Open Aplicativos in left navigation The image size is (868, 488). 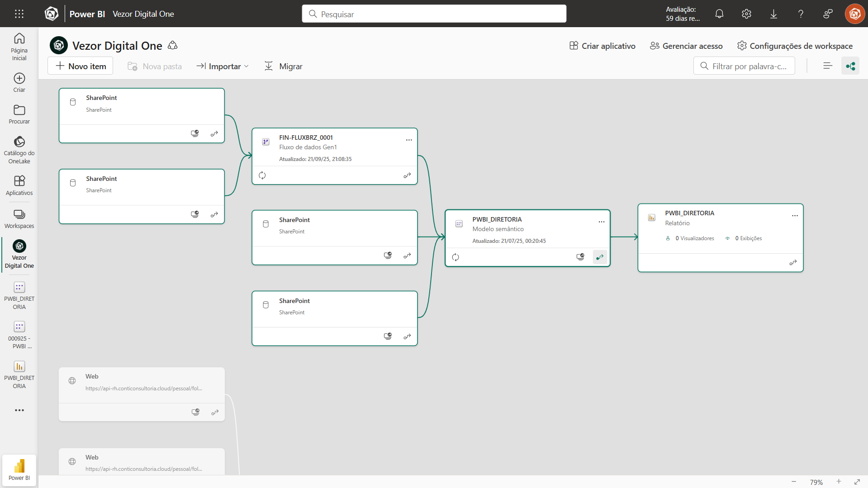[x=19, y=185]
